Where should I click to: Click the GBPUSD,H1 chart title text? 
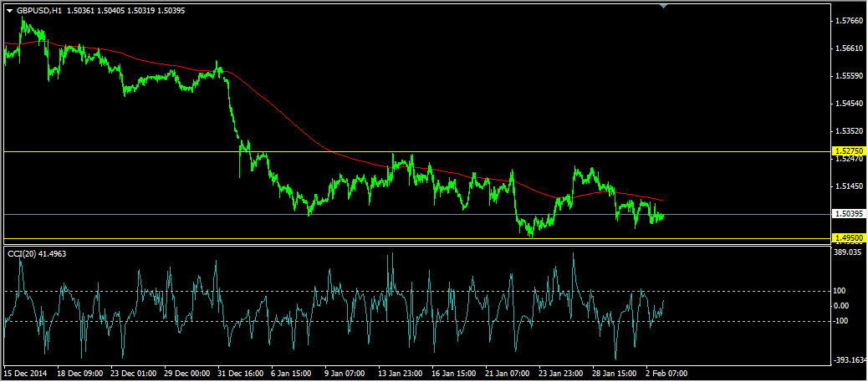(x=38, y=10)
